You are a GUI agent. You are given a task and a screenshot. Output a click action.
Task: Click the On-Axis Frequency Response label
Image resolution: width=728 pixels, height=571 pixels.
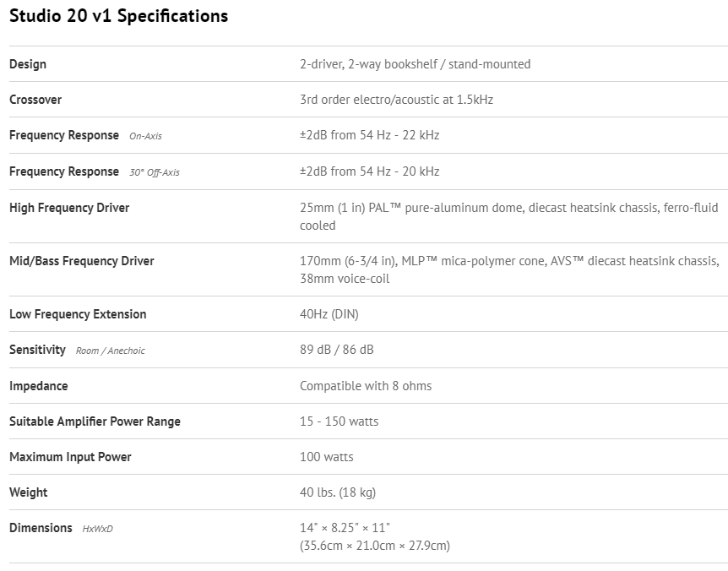tap(85, 135)
